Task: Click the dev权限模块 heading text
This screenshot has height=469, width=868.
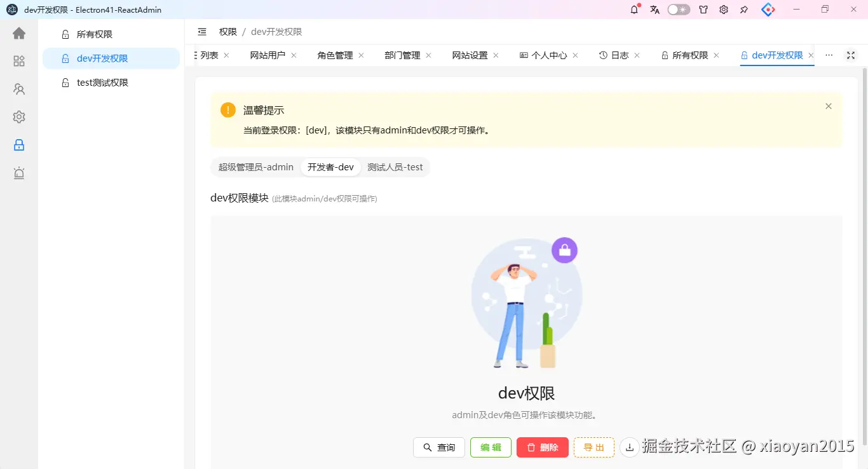Action: 240,198
